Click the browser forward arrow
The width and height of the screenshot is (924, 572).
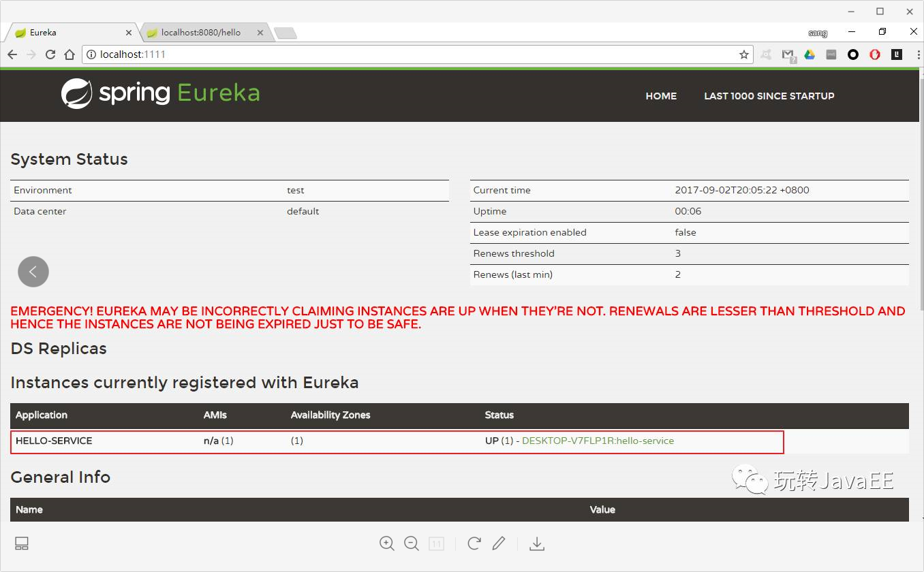pyautogui.click(x=31, y=54)
